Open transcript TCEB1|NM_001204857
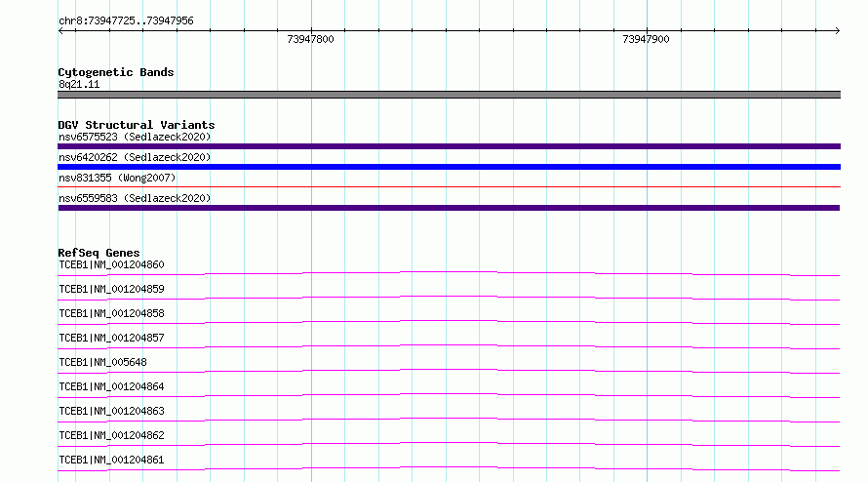The height and width of the screenshot is (482, 868). [x=111, y=338]
